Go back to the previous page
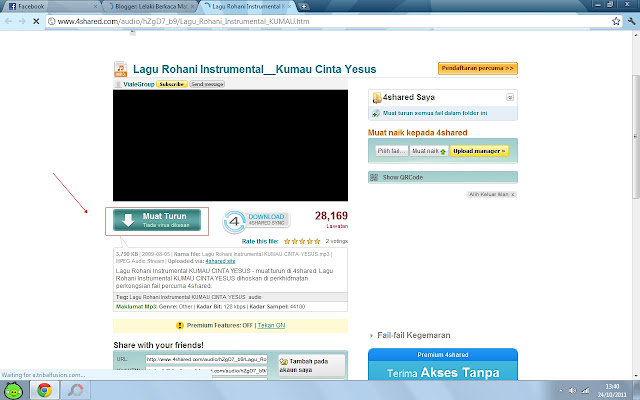The width and height of the screenshot is (640, 400). pos(9,21)
